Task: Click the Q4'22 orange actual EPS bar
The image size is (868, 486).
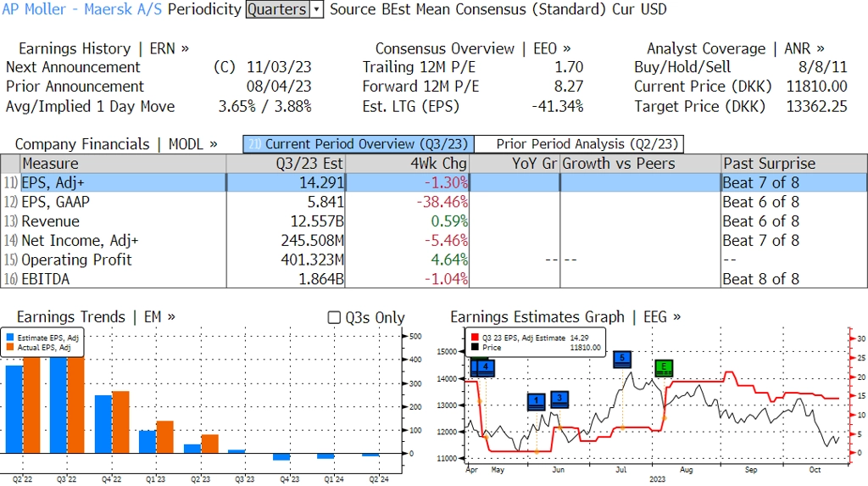Action: click(x=120, y=422)
